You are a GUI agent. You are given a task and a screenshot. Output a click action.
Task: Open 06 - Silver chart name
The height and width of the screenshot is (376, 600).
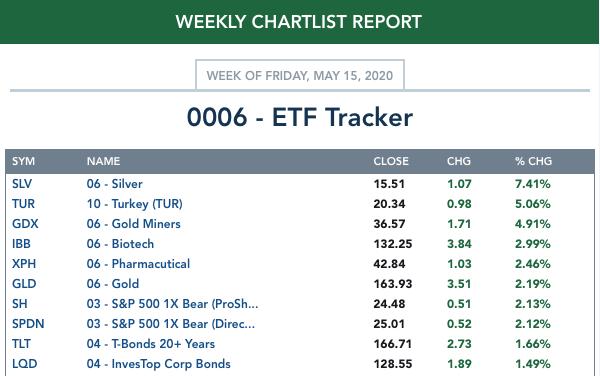114,184
